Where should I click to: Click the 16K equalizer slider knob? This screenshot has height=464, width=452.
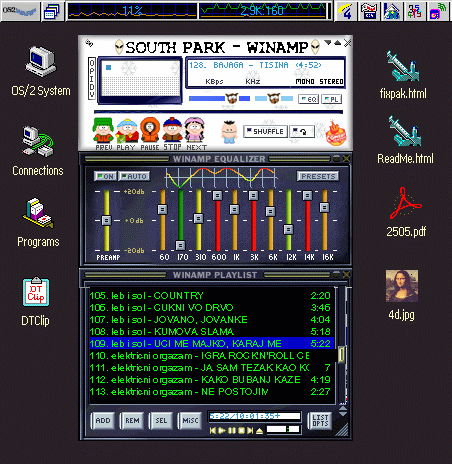tap(324, 208)
